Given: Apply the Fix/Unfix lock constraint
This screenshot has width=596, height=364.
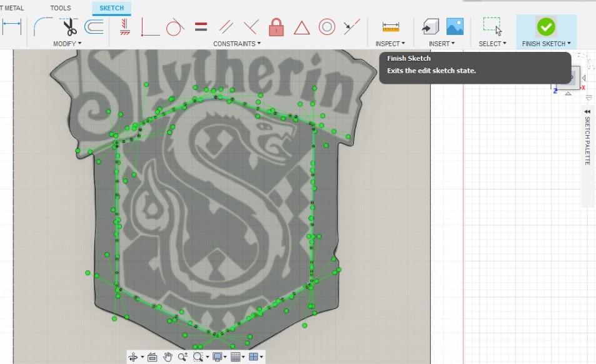Looking at the screenshot, I should (x=276, y=27).
